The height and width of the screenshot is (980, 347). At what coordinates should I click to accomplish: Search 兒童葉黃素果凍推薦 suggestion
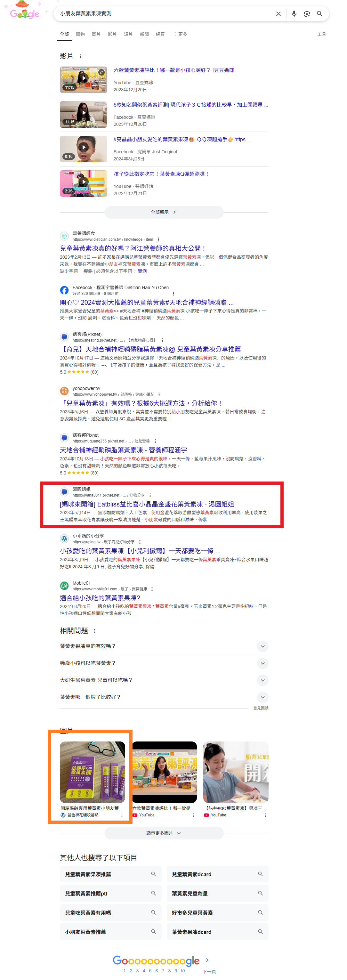[111, 874]
